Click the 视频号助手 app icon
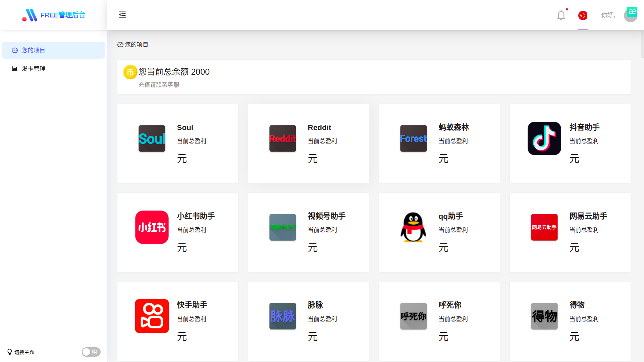 [283, 227]
